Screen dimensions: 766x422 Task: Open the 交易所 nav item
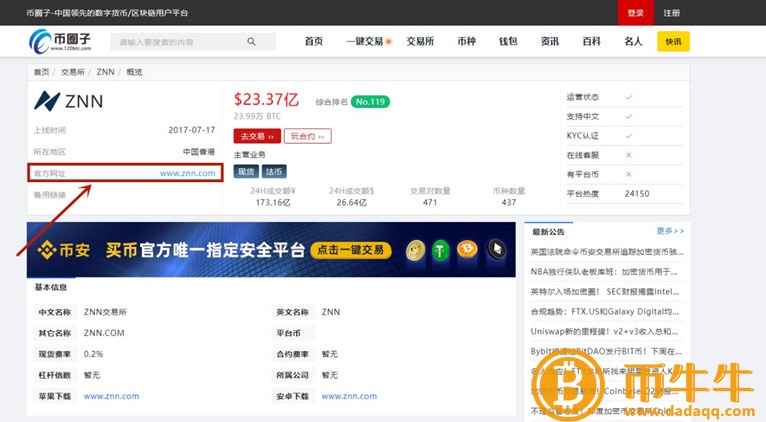tap(420, 42)
